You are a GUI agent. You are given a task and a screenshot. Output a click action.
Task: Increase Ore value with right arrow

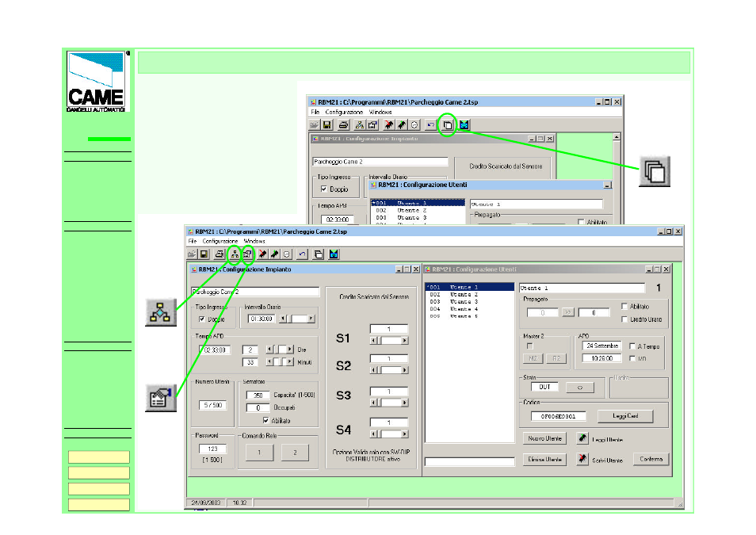coord(289,349)
